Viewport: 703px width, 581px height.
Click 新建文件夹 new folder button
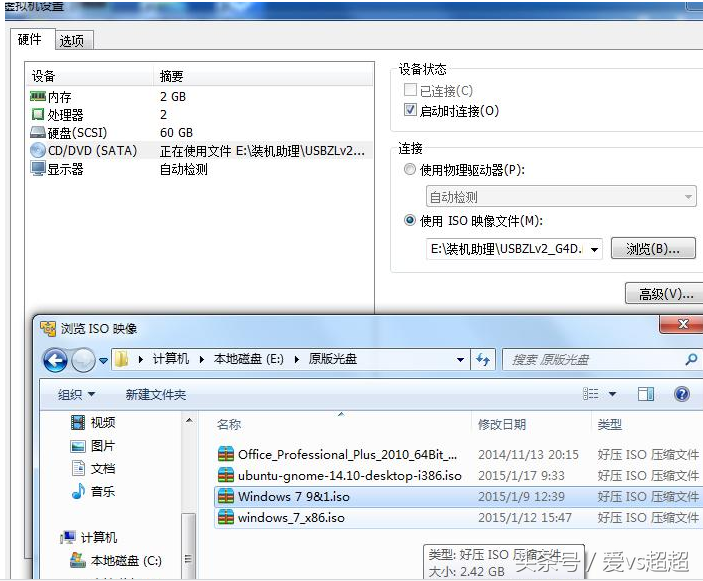coord(156,395)
